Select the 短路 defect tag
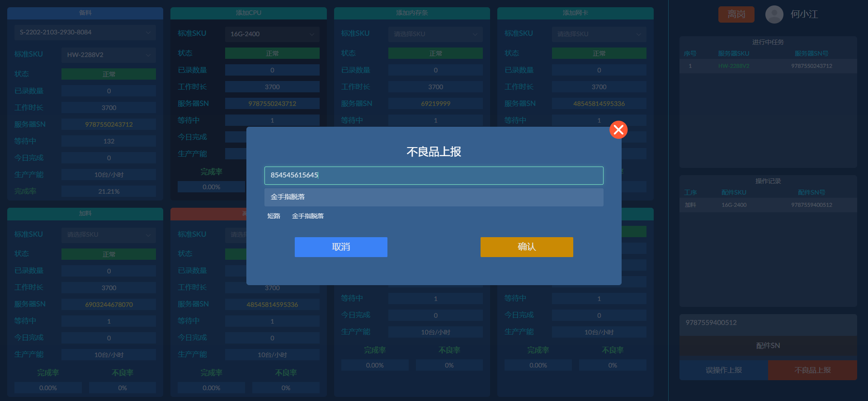This screenshot has width=868, height=401. tap(274, 216)
